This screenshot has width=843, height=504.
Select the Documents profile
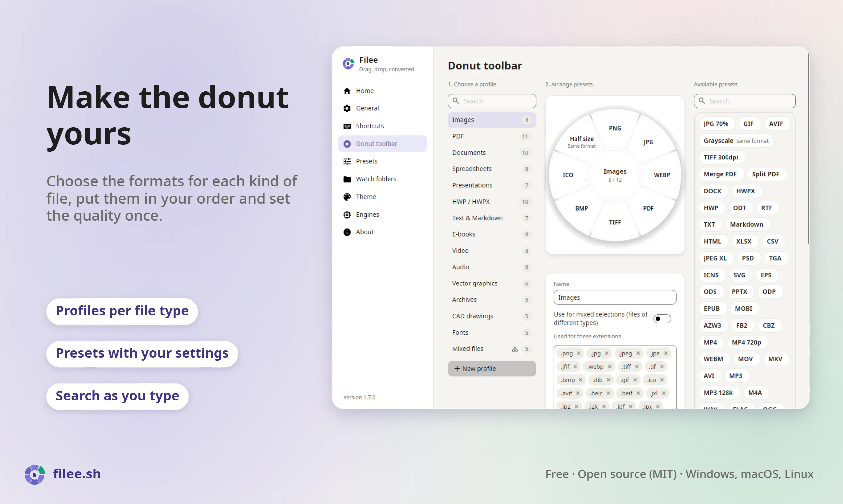point(492,153)
